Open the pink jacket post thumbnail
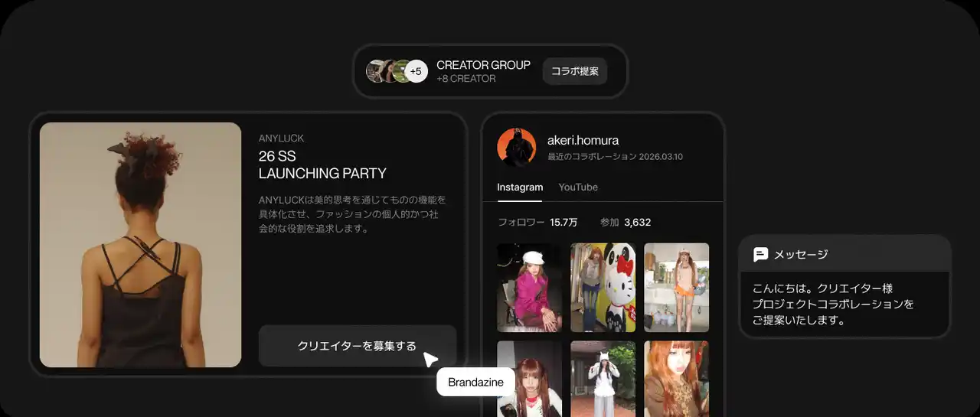Screen dimensions: 980x417 tap(529, 288)
